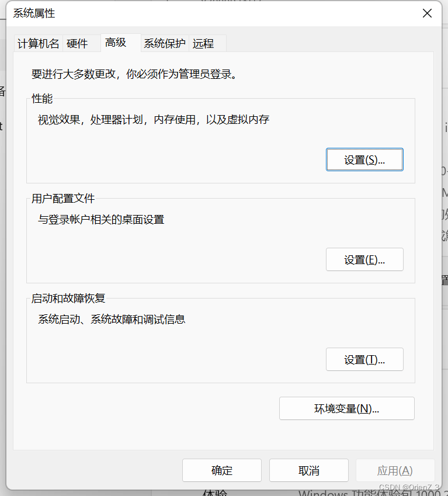The width and height of the screenshot is (448, 496).
Task: Select the 性能 group label
Action: pos(42,99)
